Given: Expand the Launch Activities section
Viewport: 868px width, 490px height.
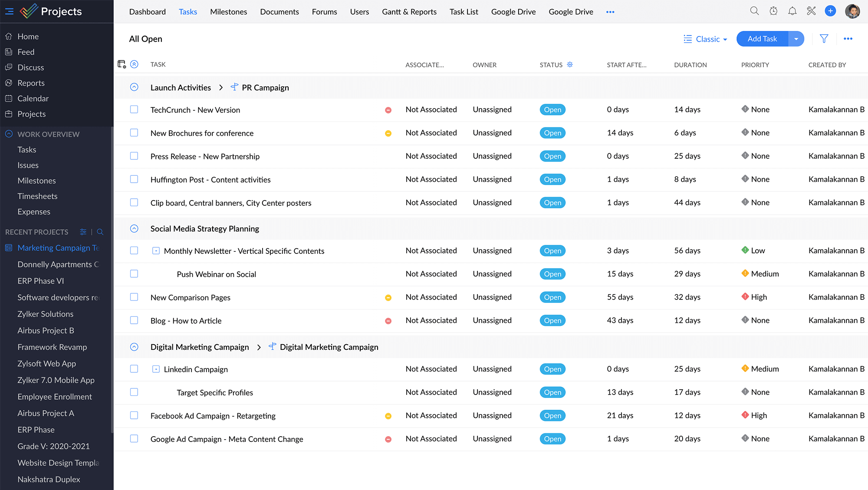Looking at the screenshot, I should pyautogui.click(x=134, y=88).
